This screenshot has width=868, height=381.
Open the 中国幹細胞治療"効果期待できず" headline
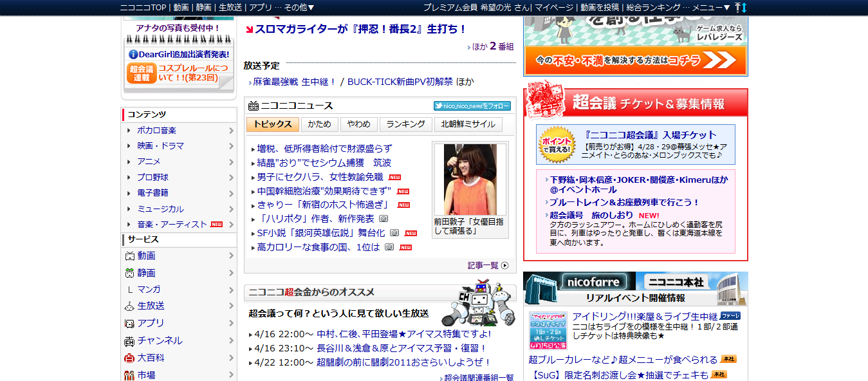(324, 191)
